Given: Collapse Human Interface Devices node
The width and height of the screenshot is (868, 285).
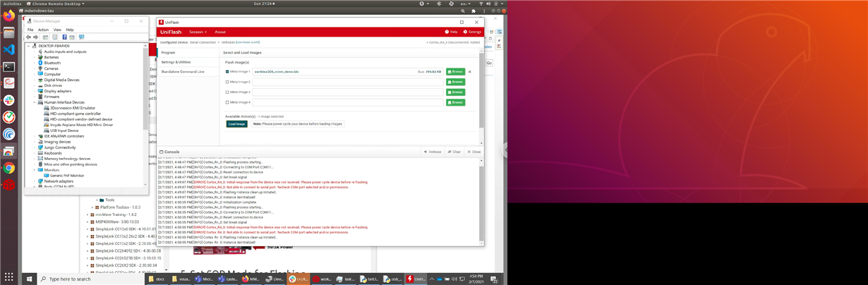Looking at the screenshot, I should [35, 102].
